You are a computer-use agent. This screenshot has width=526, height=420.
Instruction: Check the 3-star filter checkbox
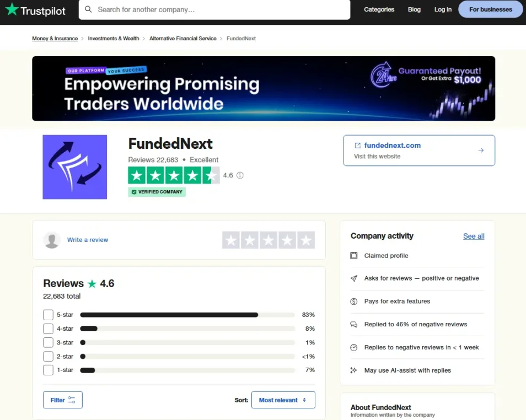point(48,342)
